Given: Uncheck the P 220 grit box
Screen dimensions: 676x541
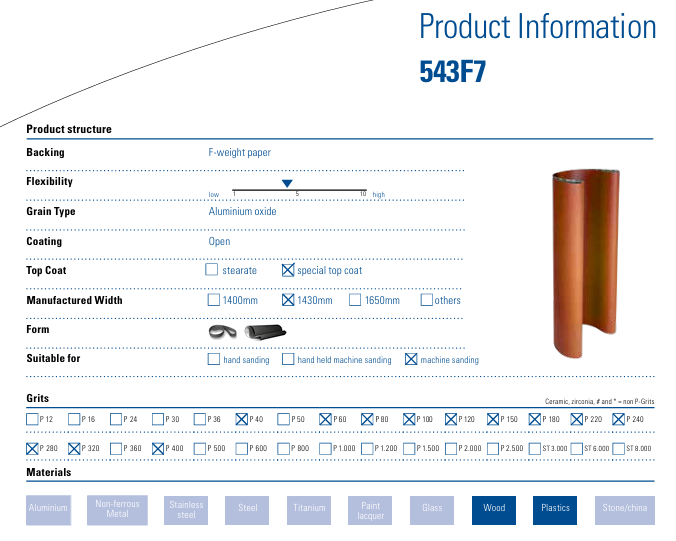Looking at the screenshot, I should pos(576,419).
